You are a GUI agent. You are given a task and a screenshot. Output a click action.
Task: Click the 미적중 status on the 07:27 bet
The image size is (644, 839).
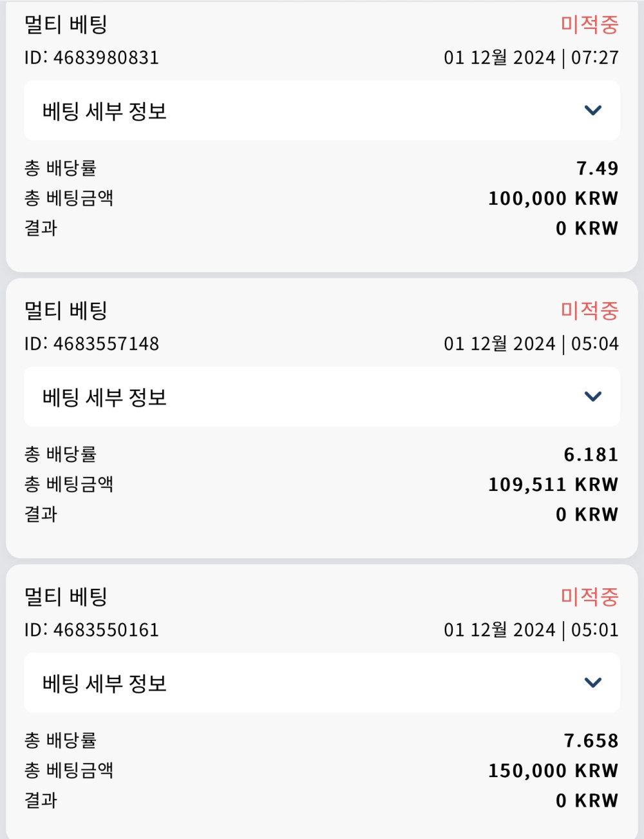(x=589, y=24)
